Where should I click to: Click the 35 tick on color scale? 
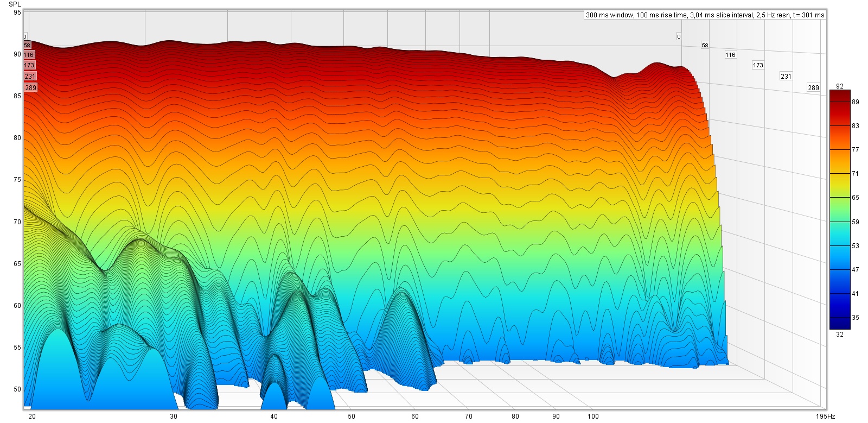856,318
